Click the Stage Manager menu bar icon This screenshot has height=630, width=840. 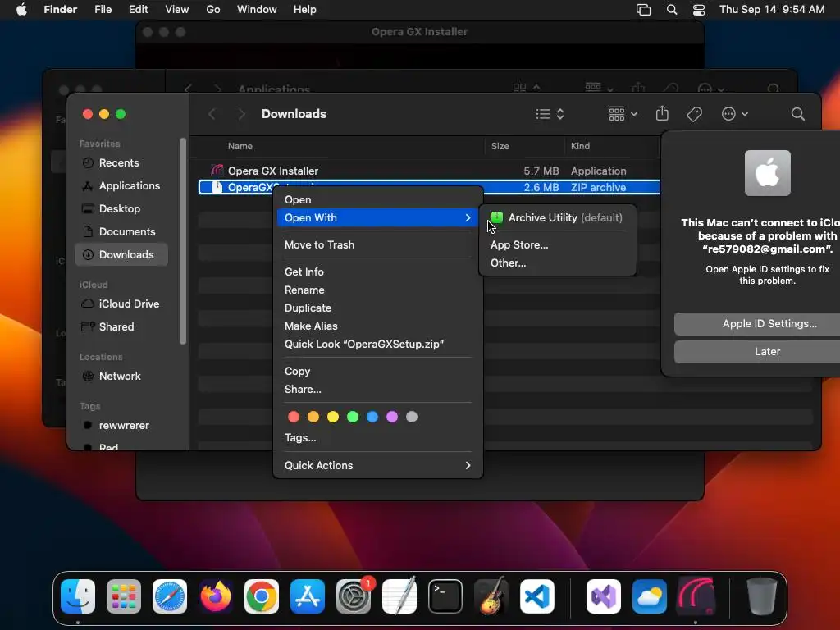(x=643, y=10)
